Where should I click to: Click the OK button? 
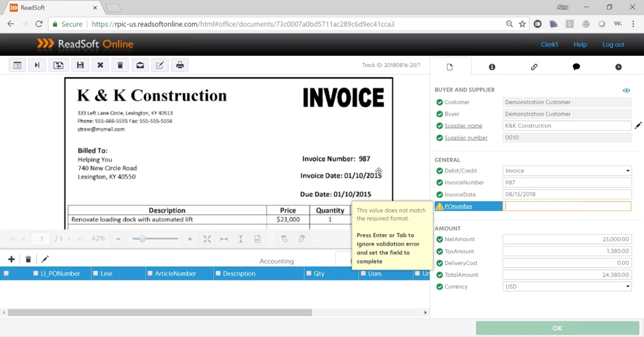[557, 328]
